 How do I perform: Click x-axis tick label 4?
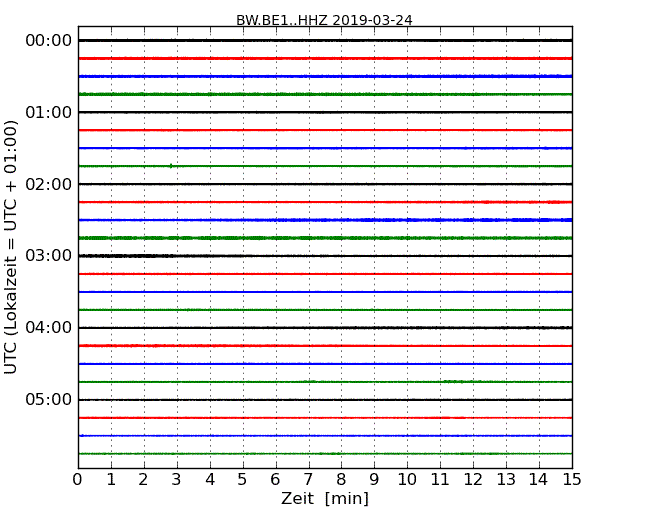pos(210,480)
